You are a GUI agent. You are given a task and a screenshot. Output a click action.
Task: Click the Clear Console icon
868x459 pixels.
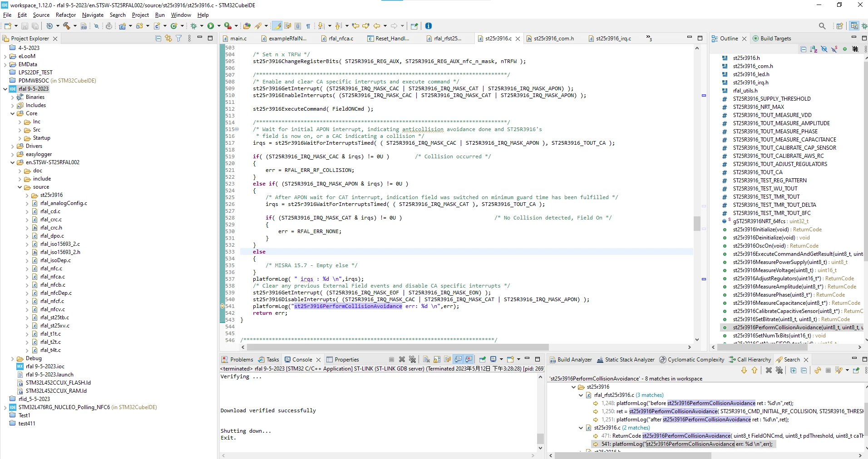426,359
